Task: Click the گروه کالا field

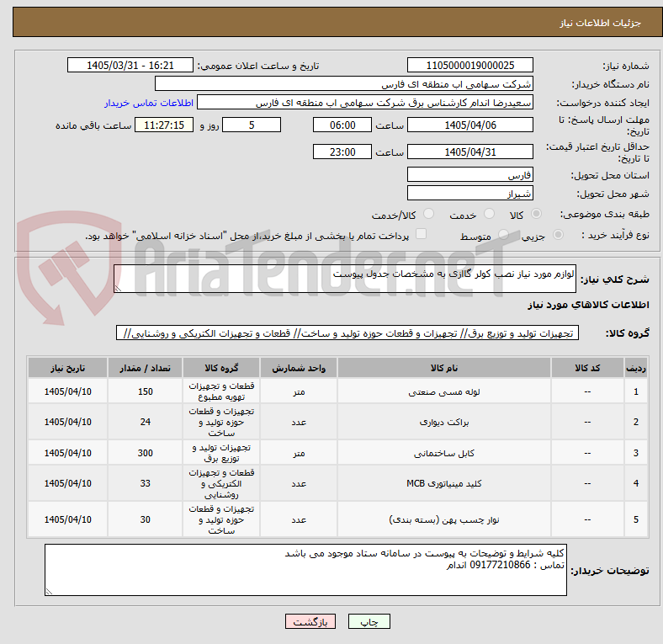Action: coord(347,333)
